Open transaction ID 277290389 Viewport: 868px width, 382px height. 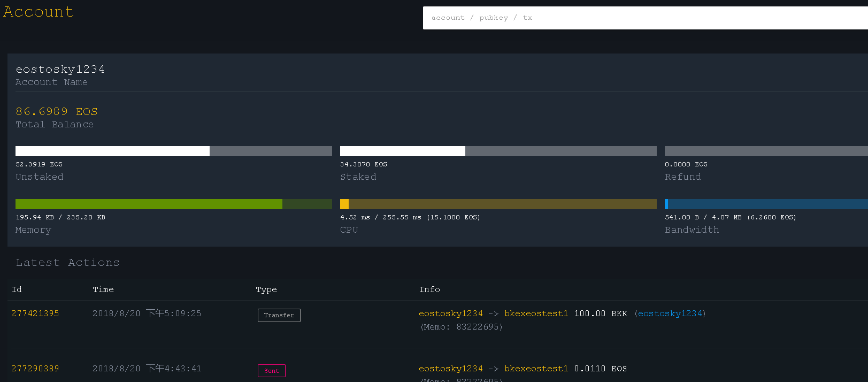coord(35,369)
